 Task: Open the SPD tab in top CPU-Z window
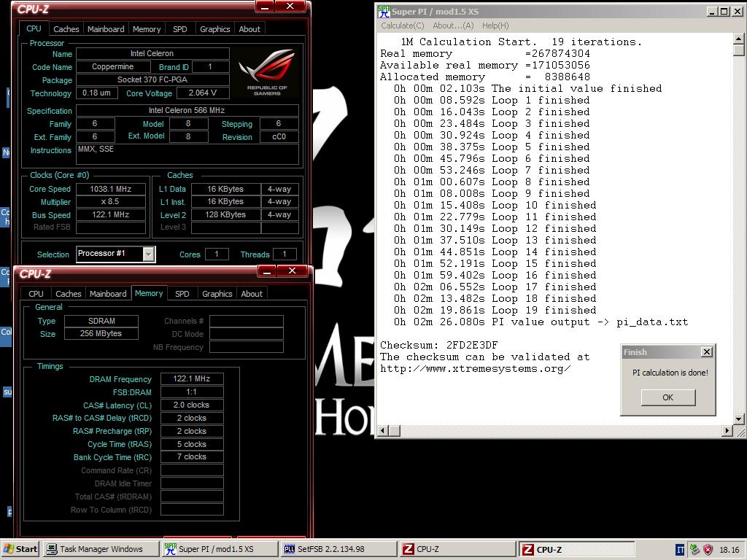[179, 29]
